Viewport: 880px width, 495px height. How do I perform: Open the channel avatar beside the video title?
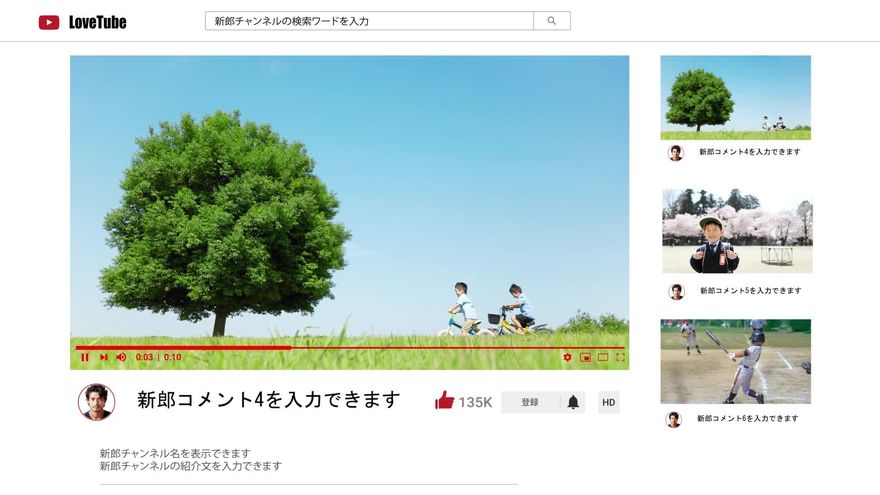97,402
